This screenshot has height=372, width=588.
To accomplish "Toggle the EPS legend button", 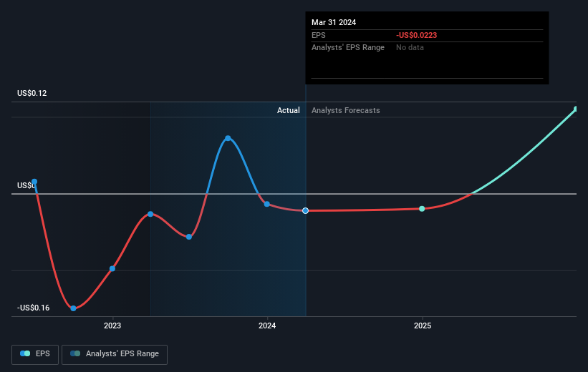I will [35, 354].
